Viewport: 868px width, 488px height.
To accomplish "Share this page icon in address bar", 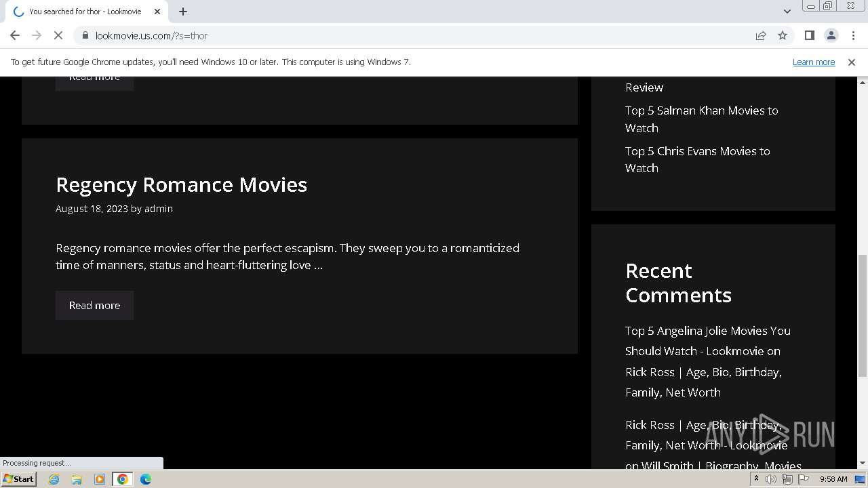I will click(x=761, y=35).
